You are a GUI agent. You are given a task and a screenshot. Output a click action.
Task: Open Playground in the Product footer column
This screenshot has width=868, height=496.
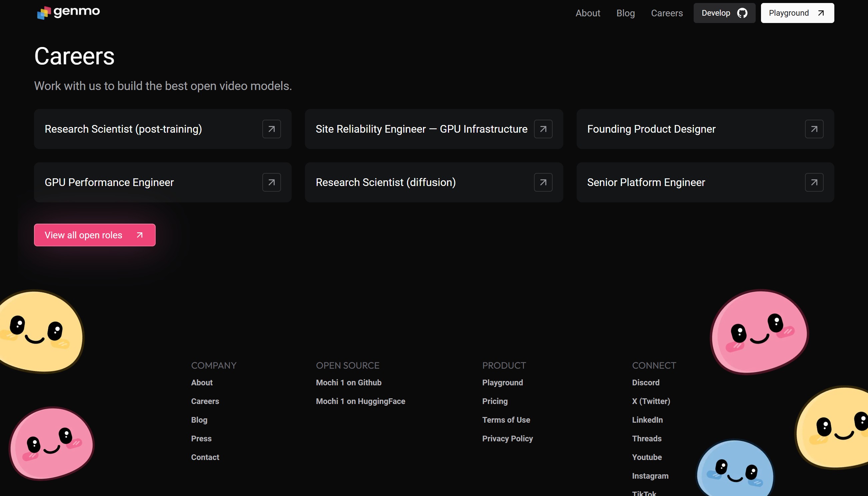tap(502, 382)
